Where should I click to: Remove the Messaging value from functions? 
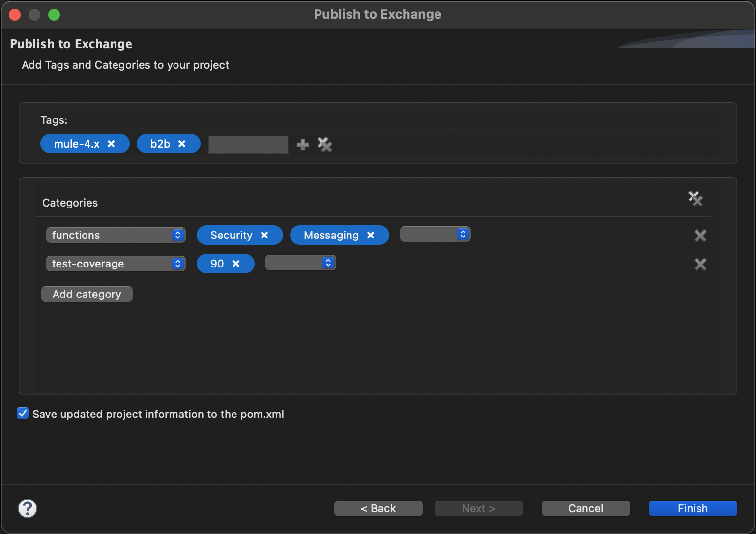(x=371, y=235)
